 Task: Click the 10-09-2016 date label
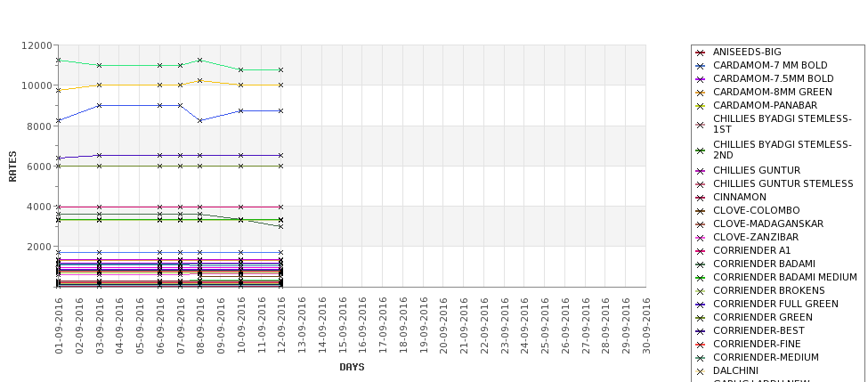point(240,326)
